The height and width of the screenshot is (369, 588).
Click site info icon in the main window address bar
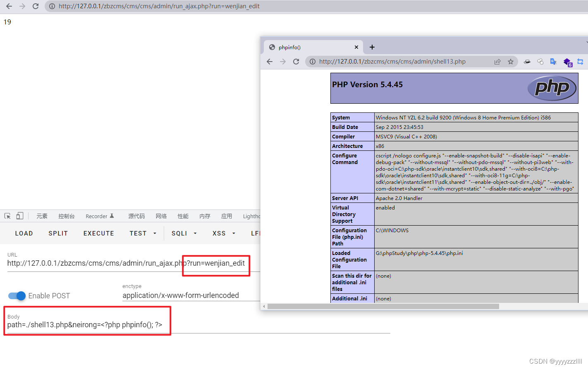pos(52,6)
